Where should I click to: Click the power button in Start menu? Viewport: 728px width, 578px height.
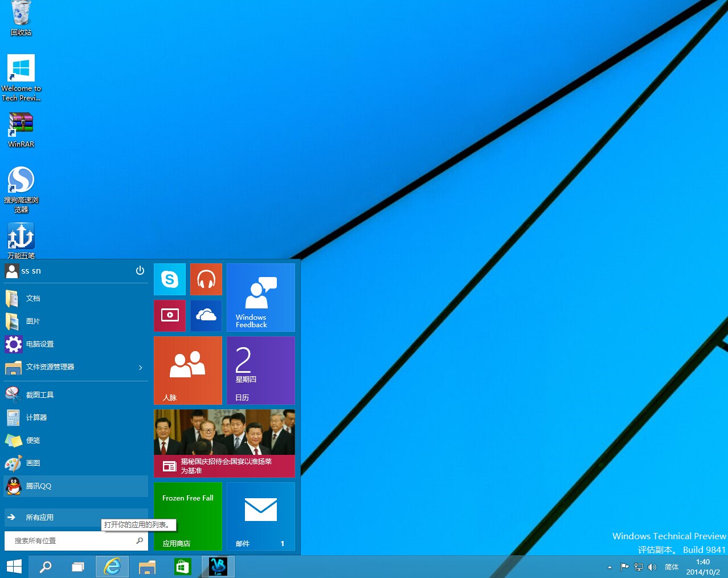[x=140, y=271]
